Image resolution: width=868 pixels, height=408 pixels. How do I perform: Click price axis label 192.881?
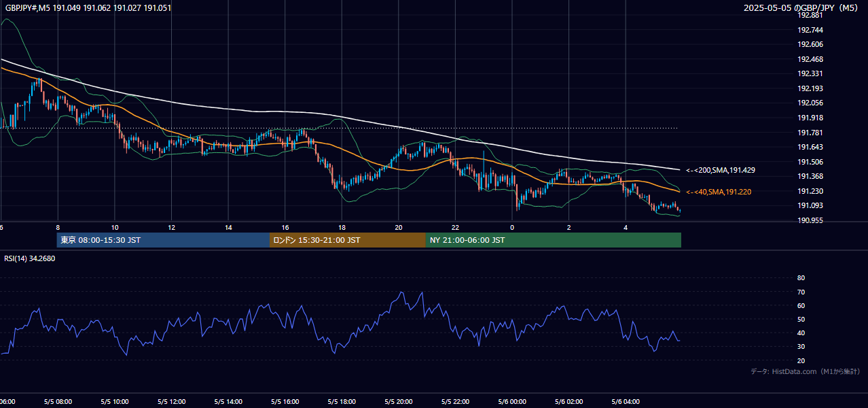(811, 15)
